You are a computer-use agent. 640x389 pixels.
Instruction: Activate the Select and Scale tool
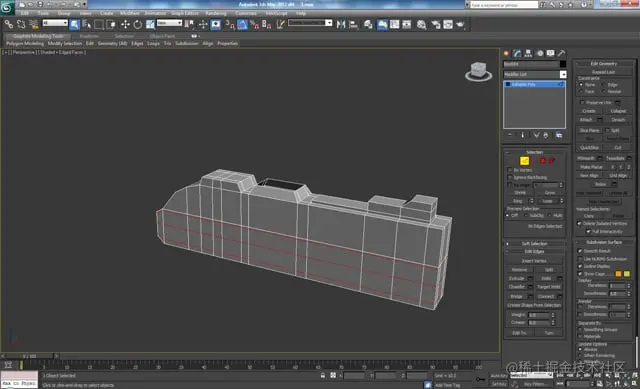[x=150, y=24]
